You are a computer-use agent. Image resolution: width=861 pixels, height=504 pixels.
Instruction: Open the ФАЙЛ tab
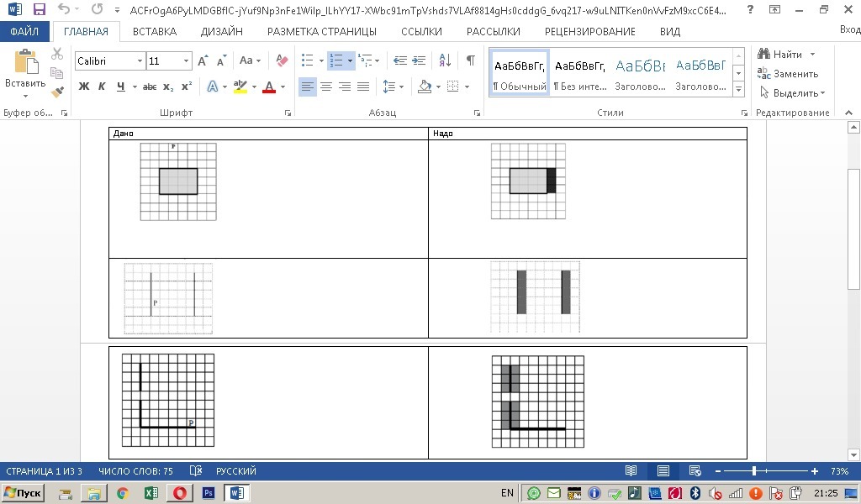24,32
